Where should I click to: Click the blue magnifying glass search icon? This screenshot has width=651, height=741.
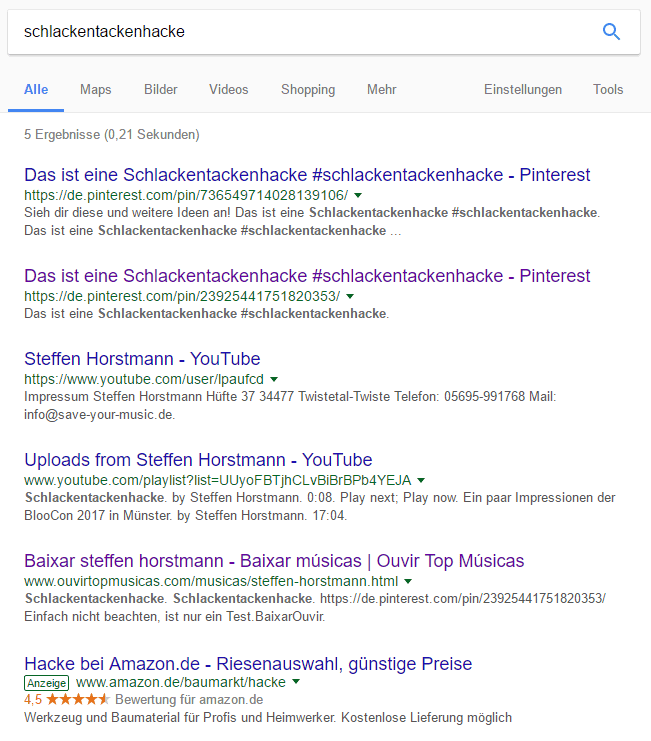[611, 32]
